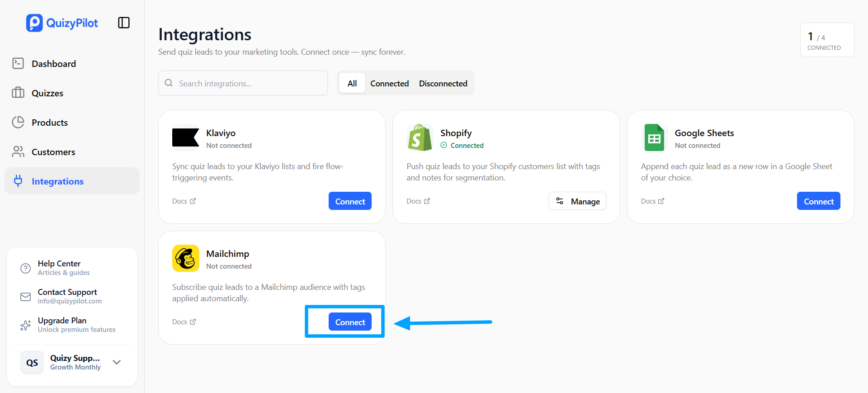This screenshot has height=393, width=868.
Task: Select the Integrations menu item
Action: click(x=72, y=181)
